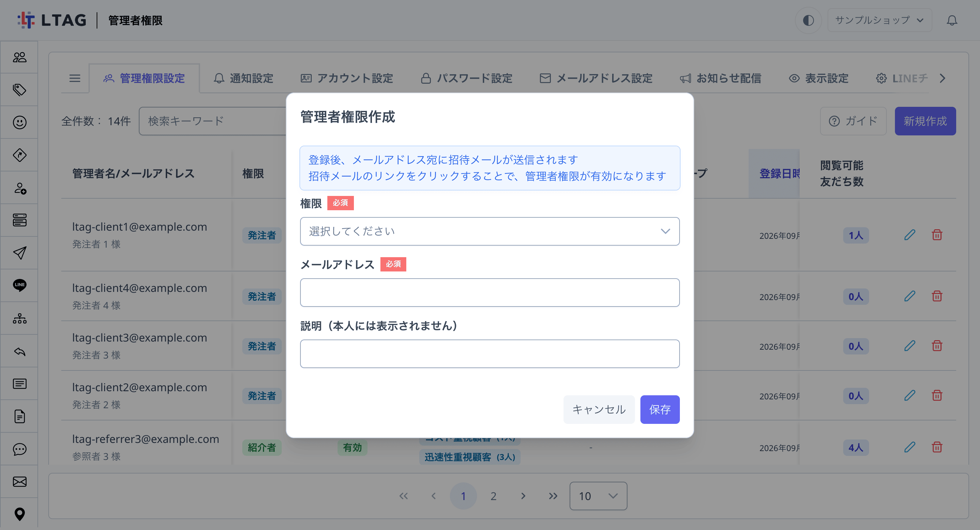This screenshot has width=980, height=530.
Task: Click the map pin sidebar icon
Action: point(19,514)
